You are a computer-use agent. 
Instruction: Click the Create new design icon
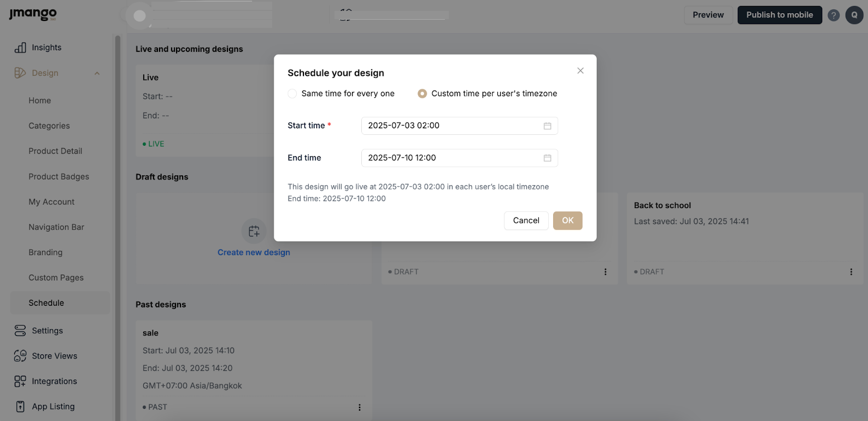click(x=254, y=231)
